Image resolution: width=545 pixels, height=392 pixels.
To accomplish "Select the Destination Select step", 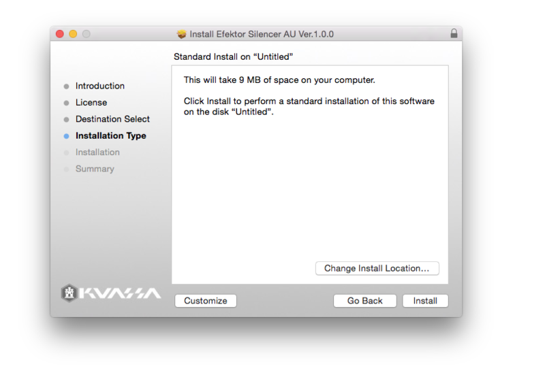I will click(x=112, y=119).
